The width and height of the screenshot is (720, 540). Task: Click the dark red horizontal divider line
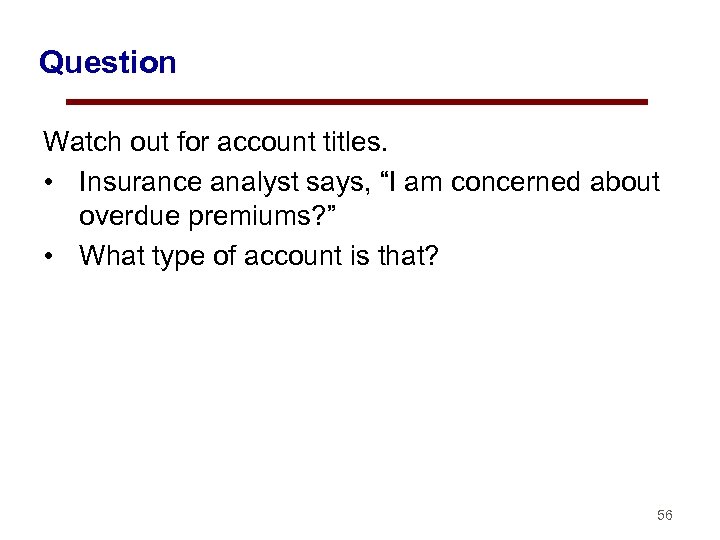(356, 102)
